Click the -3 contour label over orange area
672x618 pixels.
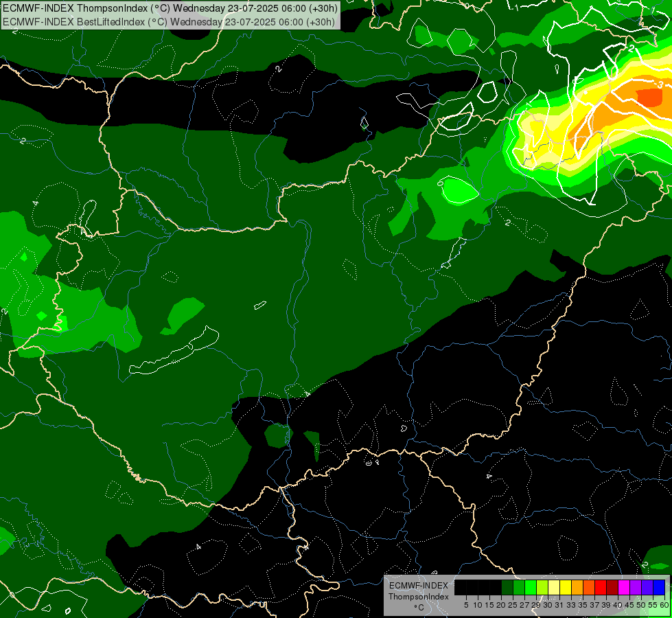click(658, 83)
